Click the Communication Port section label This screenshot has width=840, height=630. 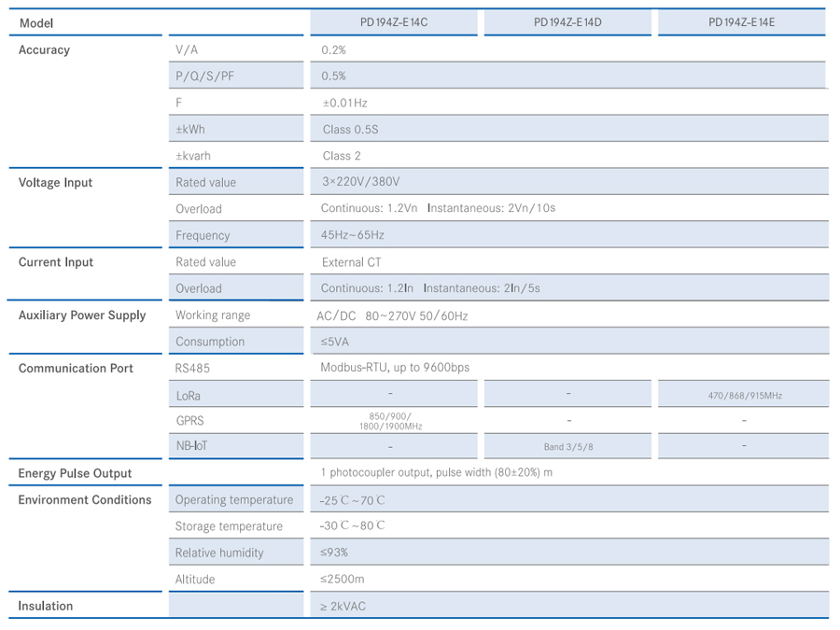(76, 368)
